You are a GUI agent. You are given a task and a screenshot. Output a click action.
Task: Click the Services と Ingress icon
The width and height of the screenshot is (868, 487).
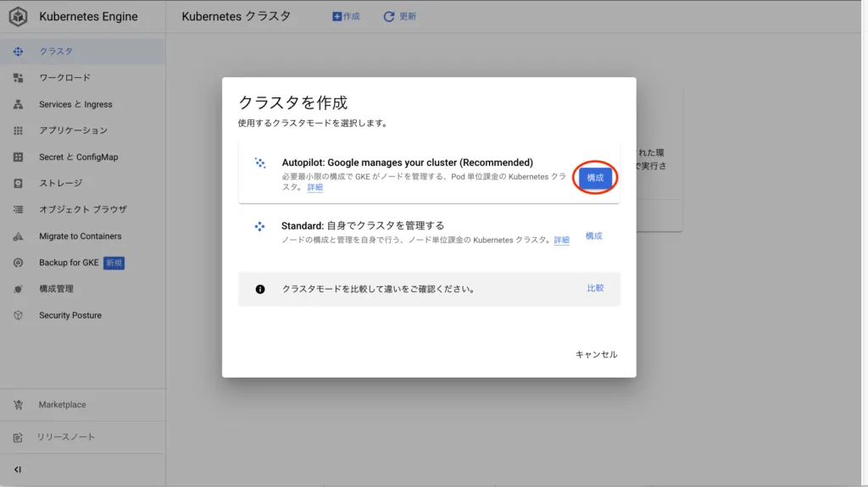coord(19,104)
